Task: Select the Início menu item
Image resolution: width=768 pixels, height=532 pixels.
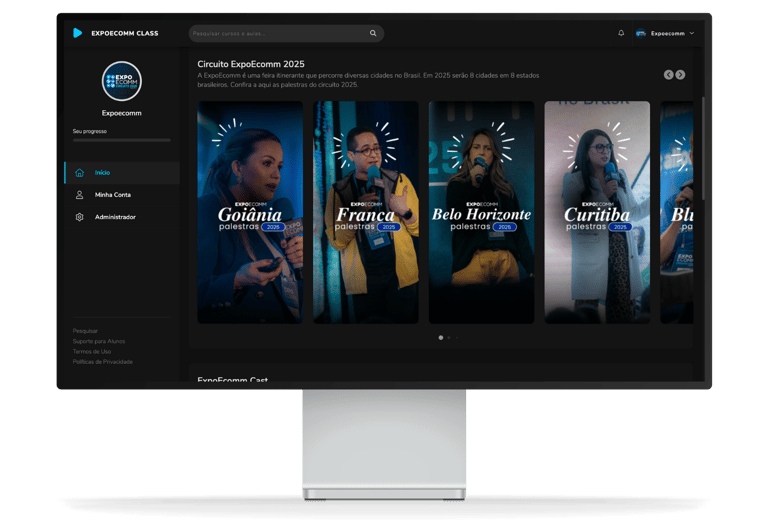Action: click(x=122, y=172)
